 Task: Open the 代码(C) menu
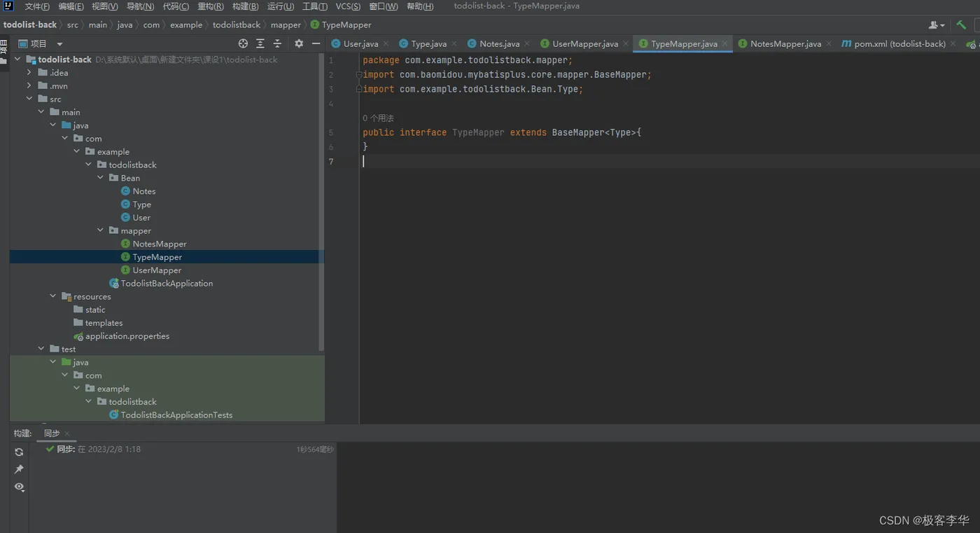click(176, 6)
